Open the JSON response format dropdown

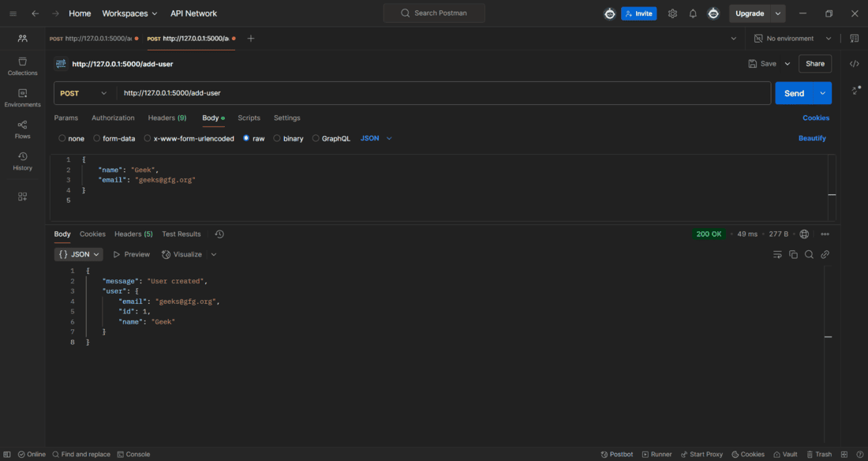coord(79,254)
